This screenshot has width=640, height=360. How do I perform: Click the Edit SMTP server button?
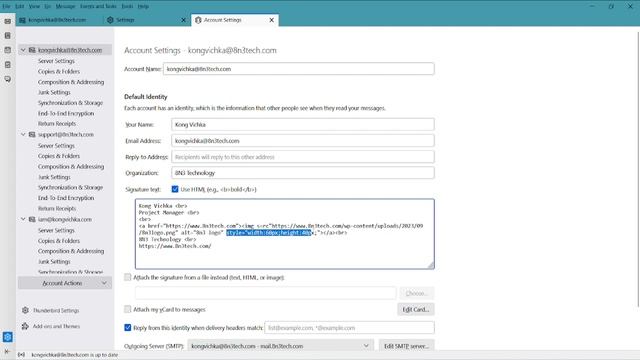406,346
